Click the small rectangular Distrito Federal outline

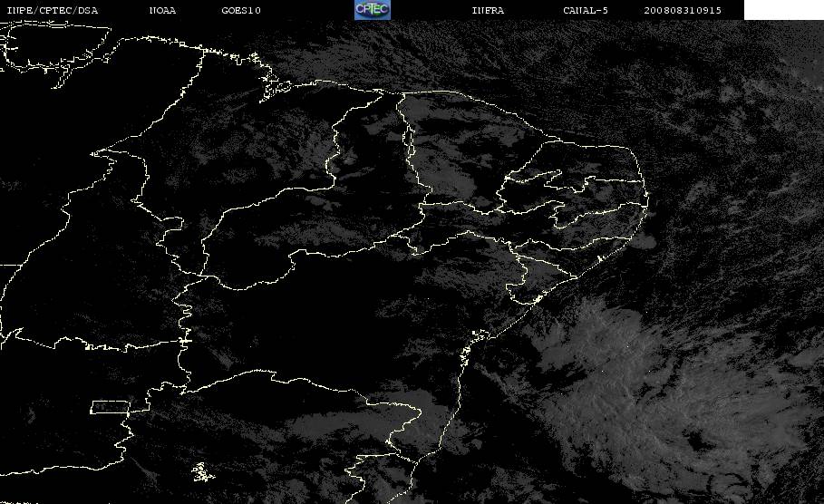(110, 407)
